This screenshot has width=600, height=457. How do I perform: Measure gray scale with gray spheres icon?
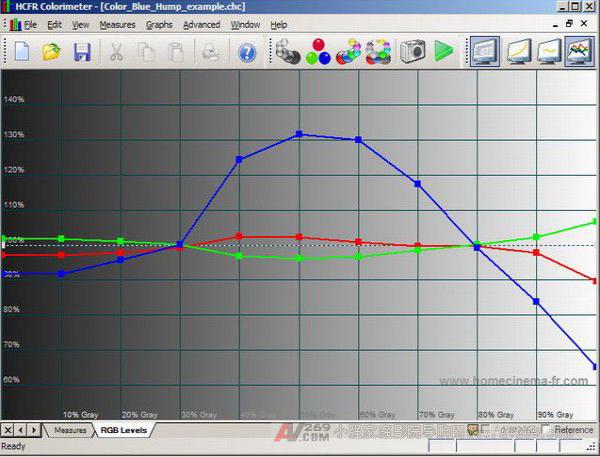pos(288,51)
